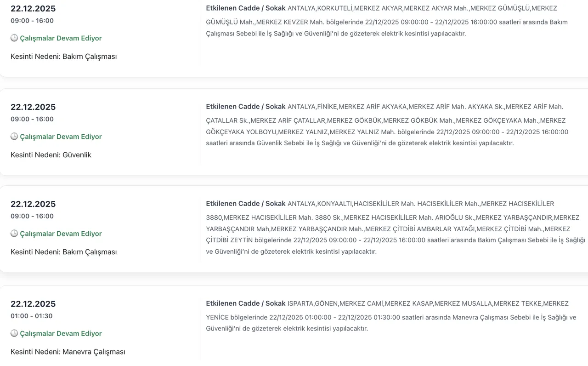Click the clock icon in the Konyaaltı outage card
Screen dimensions: 588x366
click(x=14, y=234)
